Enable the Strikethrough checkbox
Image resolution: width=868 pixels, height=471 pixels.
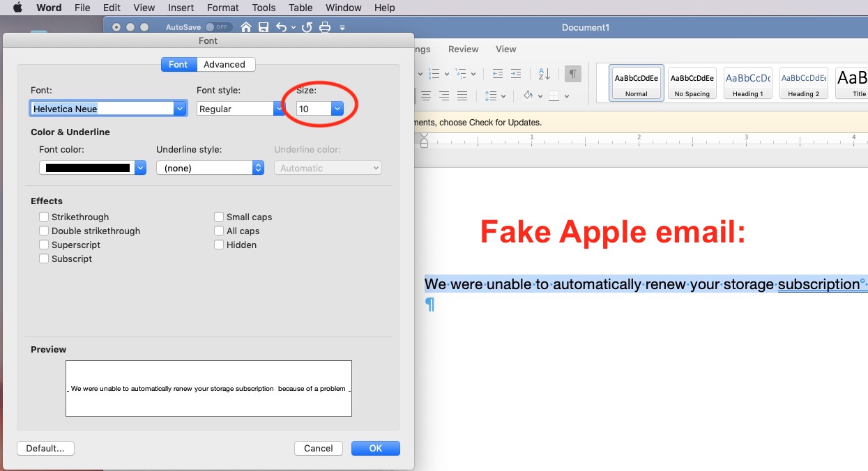tap(45, 217)
